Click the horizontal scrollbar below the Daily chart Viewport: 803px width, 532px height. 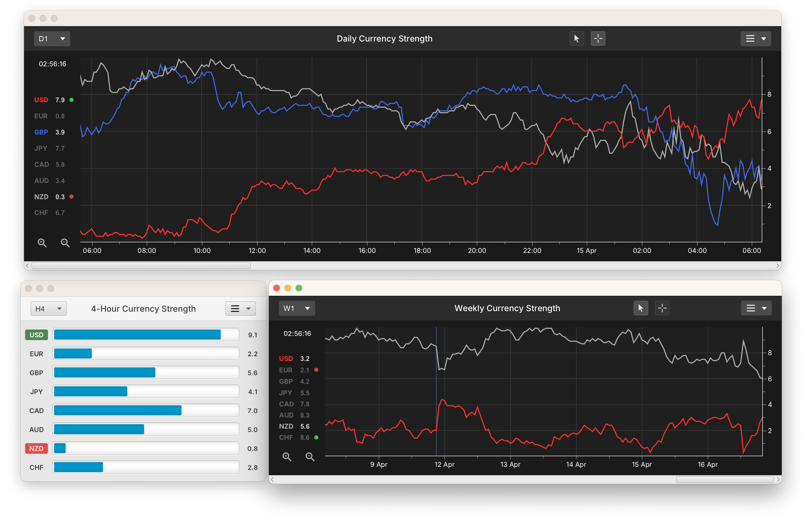pos(140,266)
